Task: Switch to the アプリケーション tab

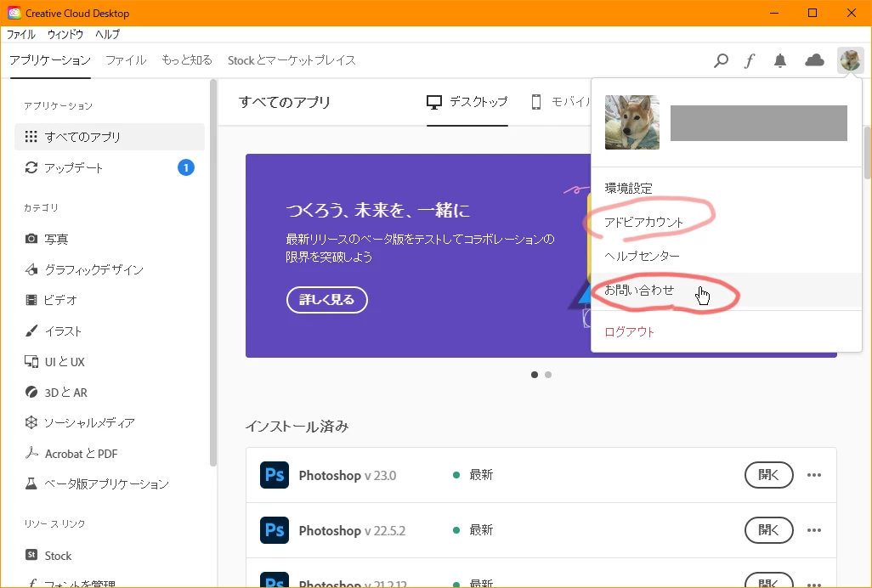Action: pyautogui.click(x=50, y=60)
